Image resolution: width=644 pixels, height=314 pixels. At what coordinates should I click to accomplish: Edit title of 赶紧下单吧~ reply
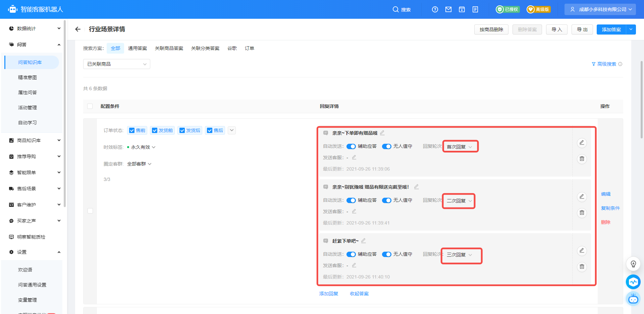tap(364, 241)
